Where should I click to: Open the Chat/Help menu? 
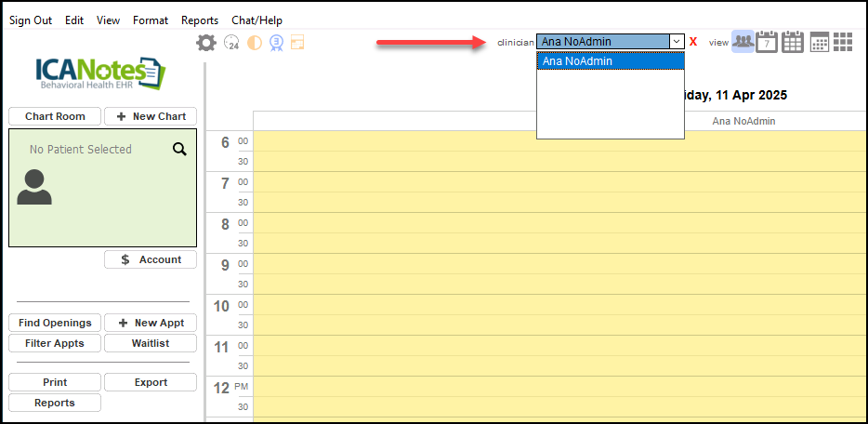[256, 20]
